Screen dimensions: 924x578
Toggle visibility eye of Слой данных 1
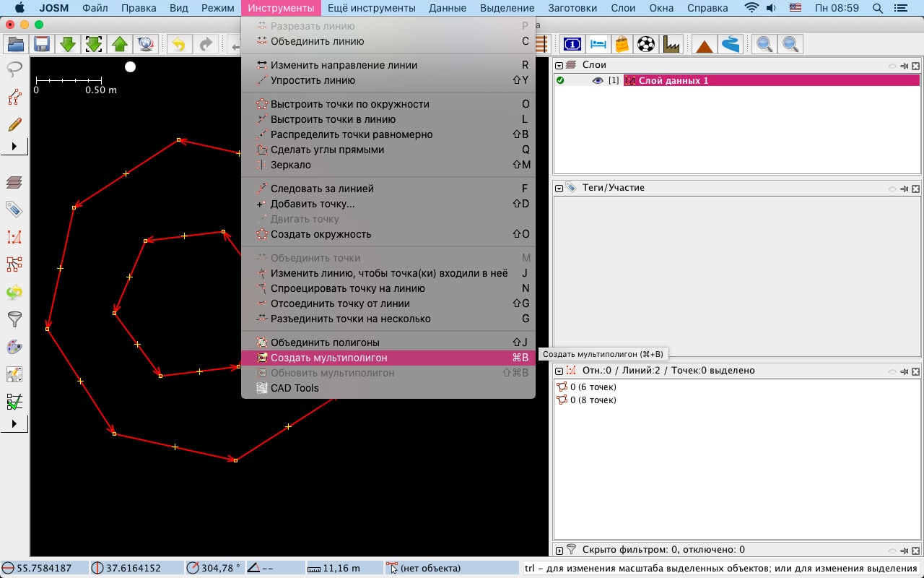coord(597,80)
